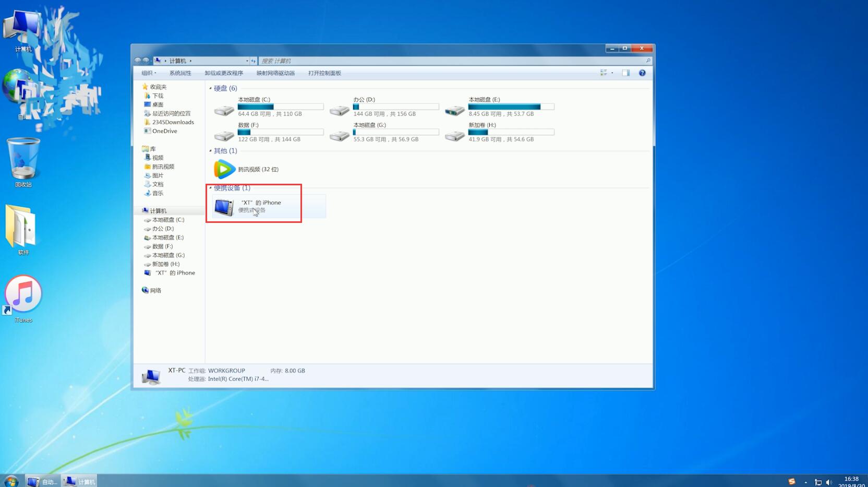Image resolution: width=868 pixels, height=487 pixels.
Task: Select 最近访问的位置 in the sidebar
Action: (x=171, y=114)
